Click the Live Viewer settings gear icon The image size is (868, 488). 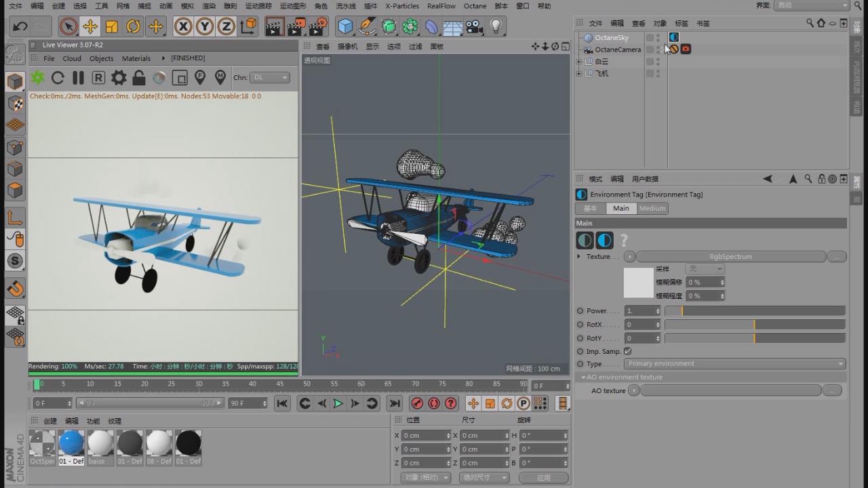click(x=119, y=78)
